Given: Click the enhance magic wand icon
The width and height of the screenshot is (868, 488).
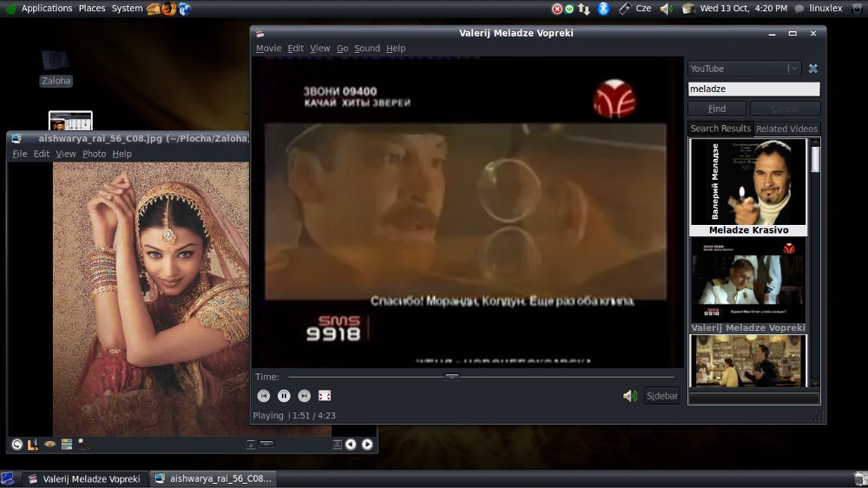Looking at the screenshot, I should (83, 445).
